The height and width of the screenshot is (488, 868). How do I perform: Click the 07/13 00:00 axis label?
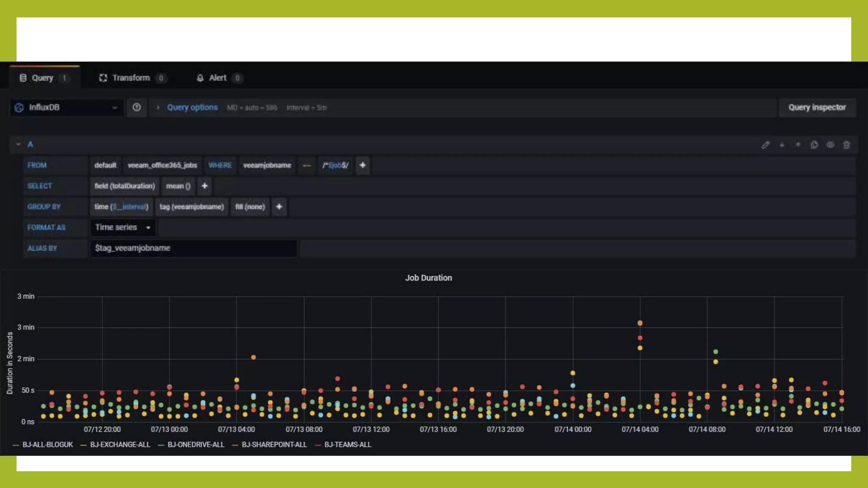pyautogui.click(x=169, y=430)
